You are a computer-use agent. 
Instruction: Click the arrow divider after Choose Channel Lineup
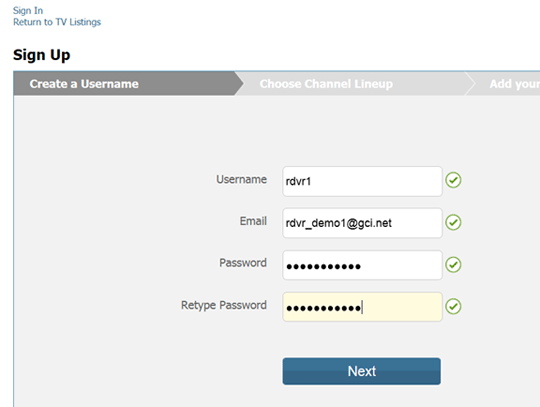470,84
